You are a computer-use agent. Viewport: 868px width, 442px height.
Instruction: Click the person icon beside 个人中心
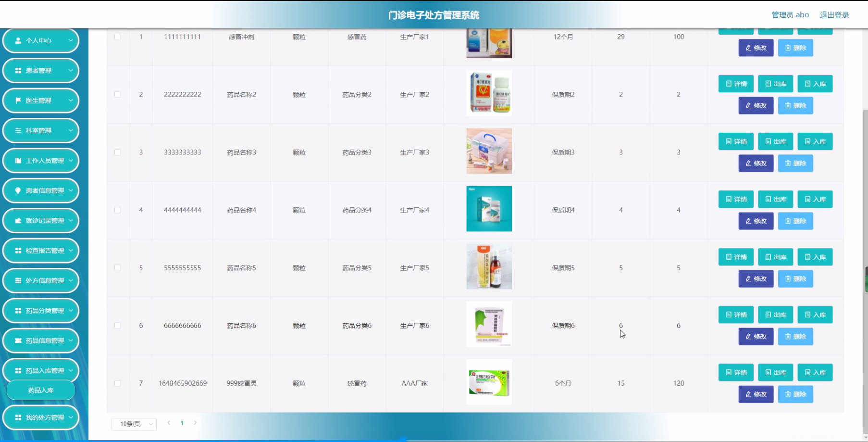(18, 40)
